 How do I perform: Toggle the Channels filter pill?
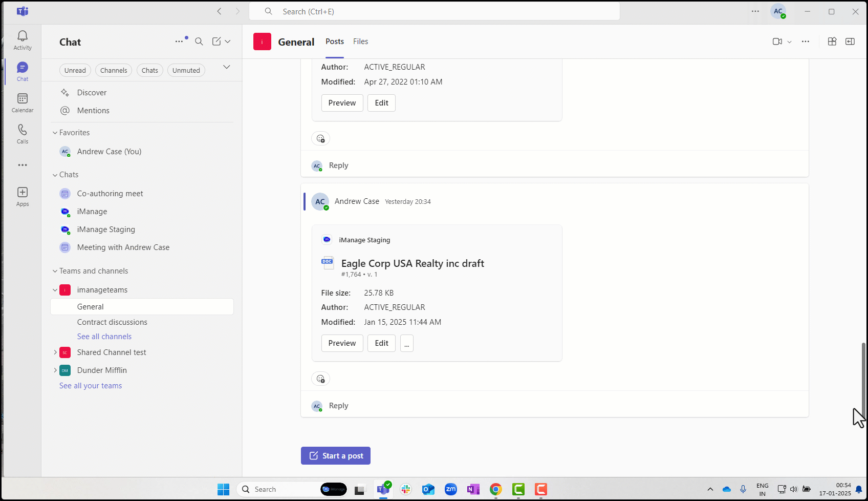[113, 70]
